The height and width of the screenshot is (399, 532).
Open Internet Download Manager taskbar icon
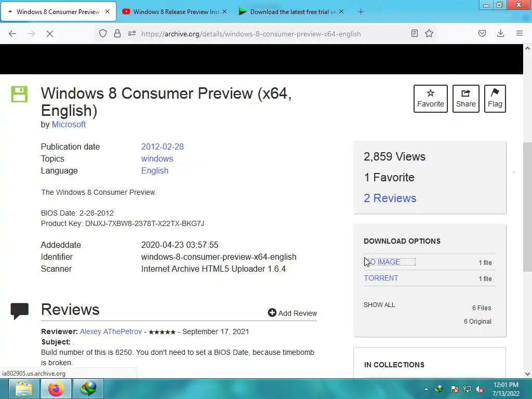point(88,389)
